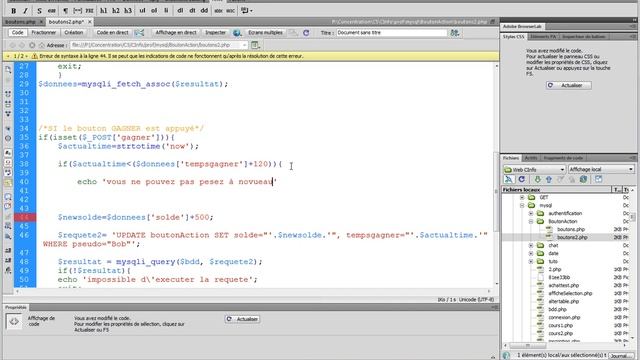Image resolution: width=640 pixels, height=360 pixels.
Task: Insert list item (li) tag
Action: 166,11
